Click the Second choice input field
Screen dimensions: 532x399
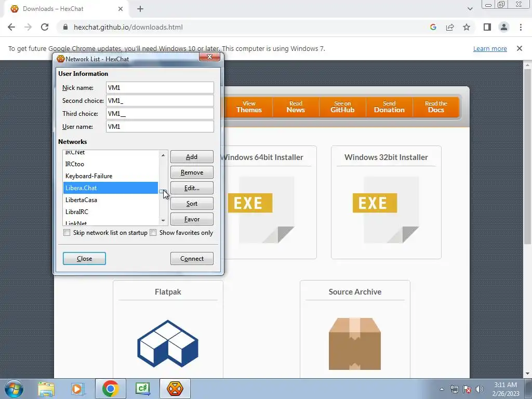(x=160, y=100)
